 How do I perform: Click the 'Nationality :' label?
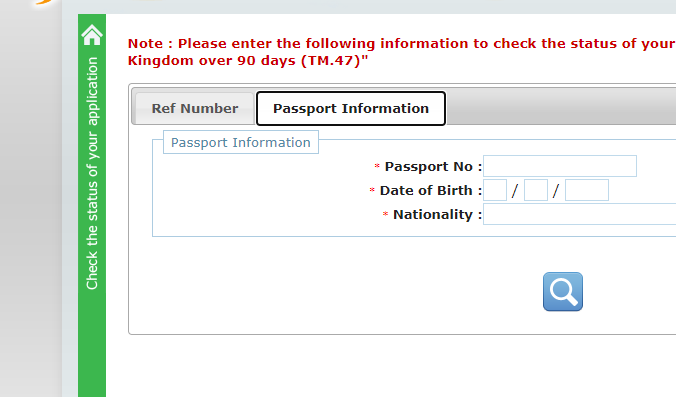pos(437,215)
